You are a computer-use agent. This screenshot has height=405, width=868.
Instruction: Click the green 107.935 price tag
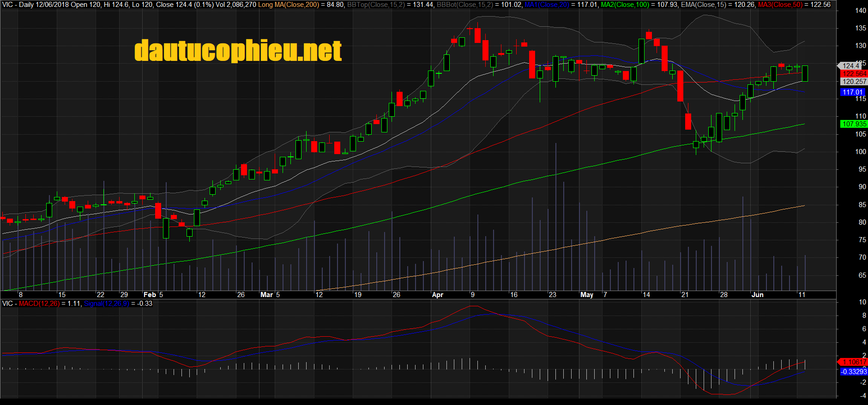[x=854, y=124]
